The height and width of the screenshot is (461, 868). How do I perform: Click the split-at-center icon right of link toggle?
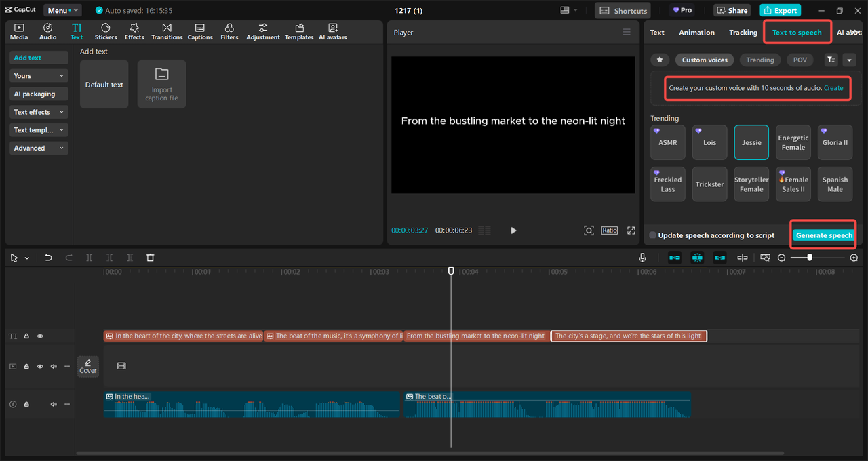(x=743, y=258)
